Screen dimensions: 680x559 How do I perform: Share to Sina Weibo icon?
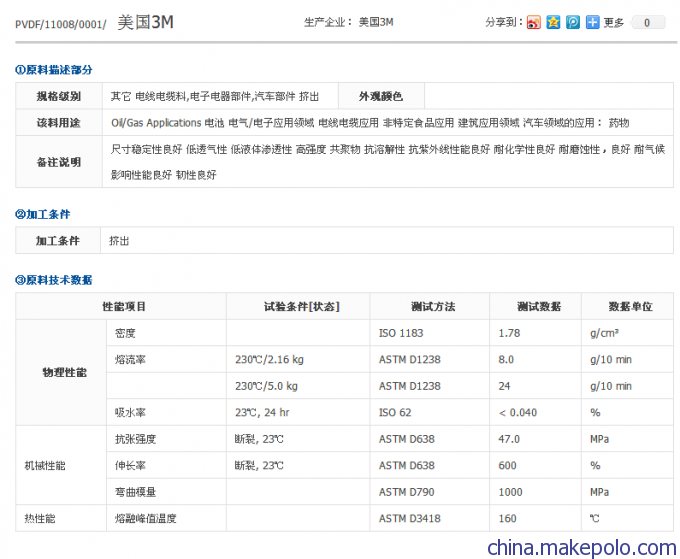[x=533, y=22]
